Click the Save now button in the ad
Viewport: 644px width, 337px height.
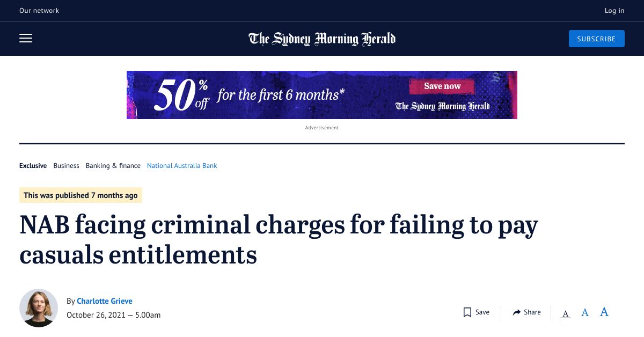coord(442,86)
